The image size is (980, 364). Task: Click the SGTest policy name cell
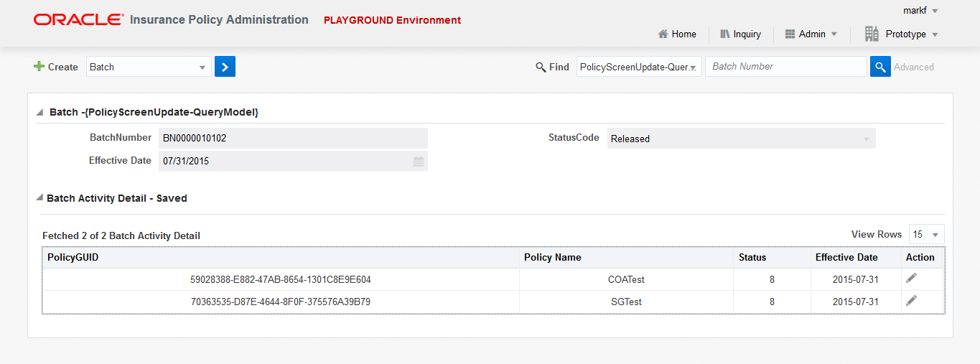point(627,302)
